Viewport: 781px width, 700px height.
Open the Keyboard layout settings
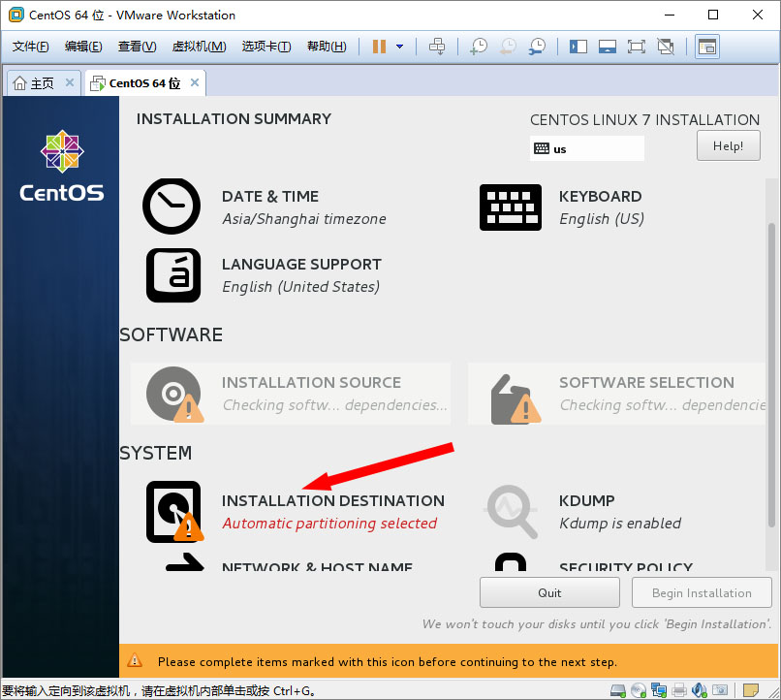tap(510, 207)
